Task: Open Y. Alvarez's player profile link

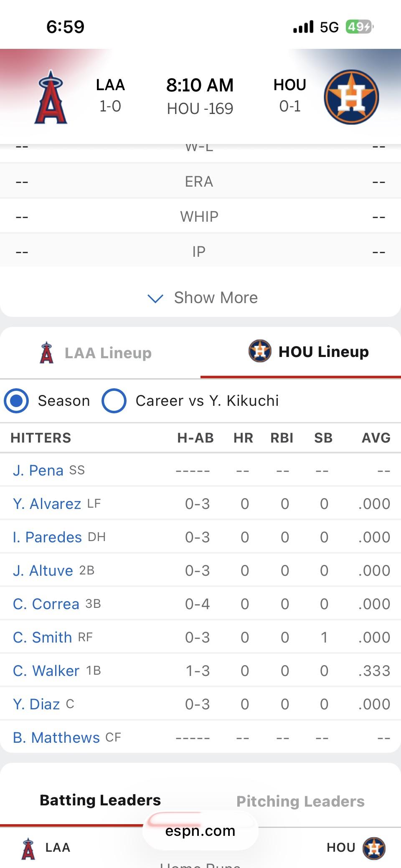Action: coord(47,504)
